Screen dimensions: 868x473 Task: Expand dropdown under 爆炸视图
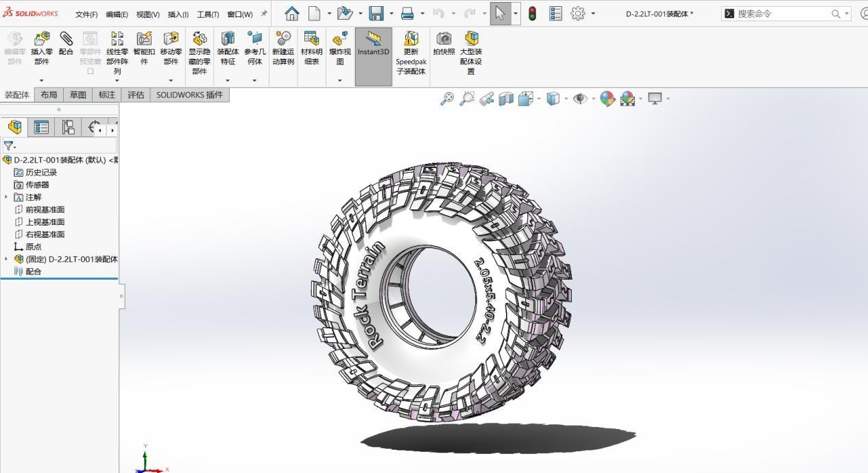pos(339,80)
